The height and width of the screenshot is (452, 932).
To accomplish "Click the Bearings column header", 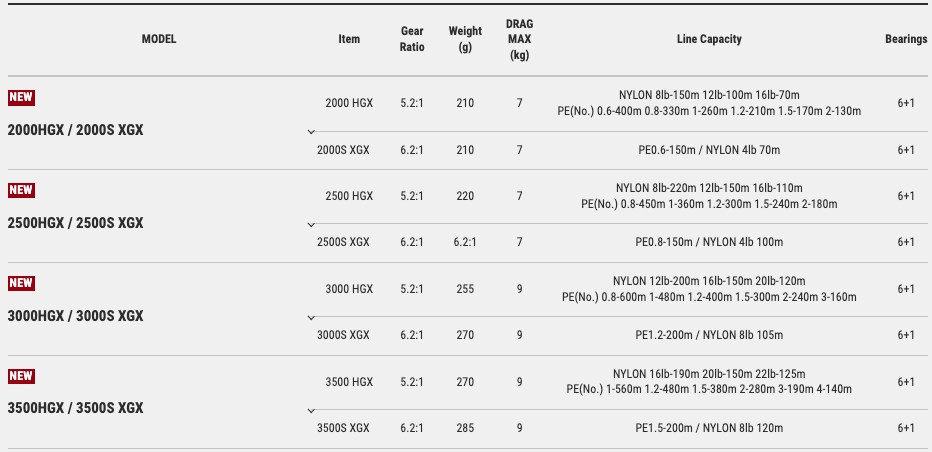I will (x=906, y=39).
